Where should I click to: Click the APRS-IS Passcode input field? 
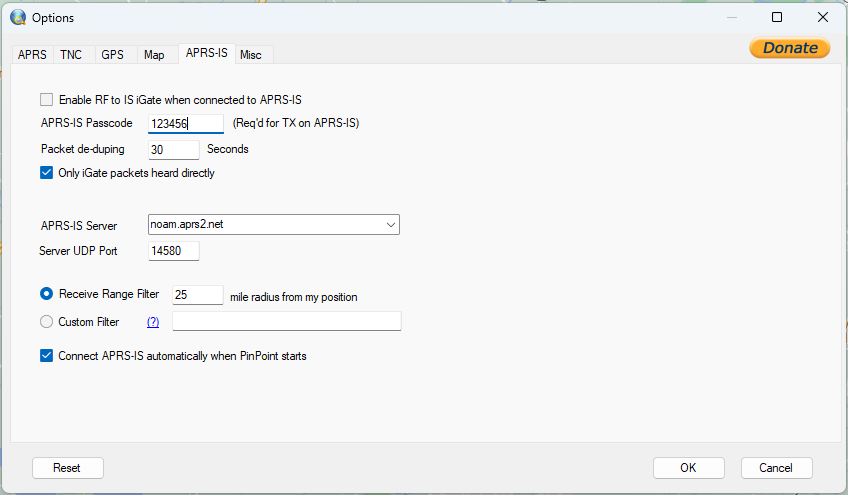coord(186,123)
